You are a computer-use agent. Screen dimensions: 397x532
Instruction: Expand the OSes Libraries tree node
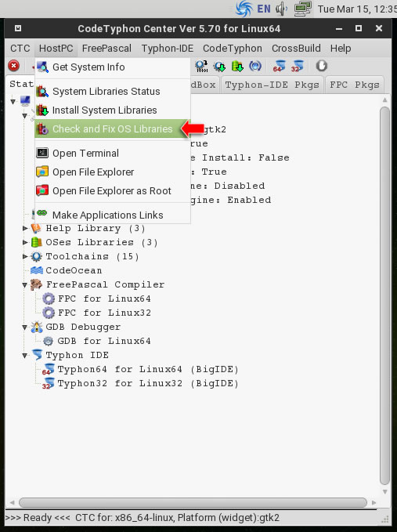coord(25,242)
